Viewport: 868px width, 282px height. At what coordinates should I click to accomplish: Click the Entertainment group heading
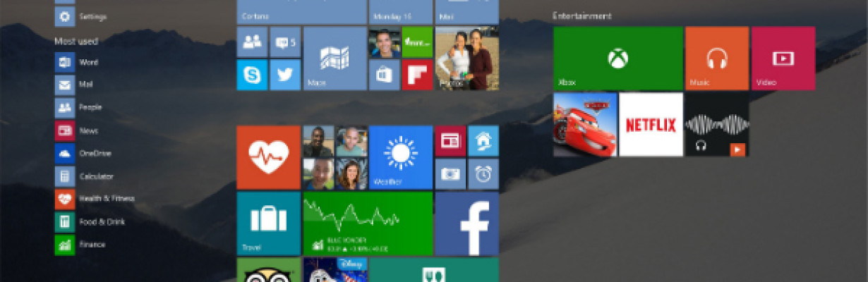582,16
